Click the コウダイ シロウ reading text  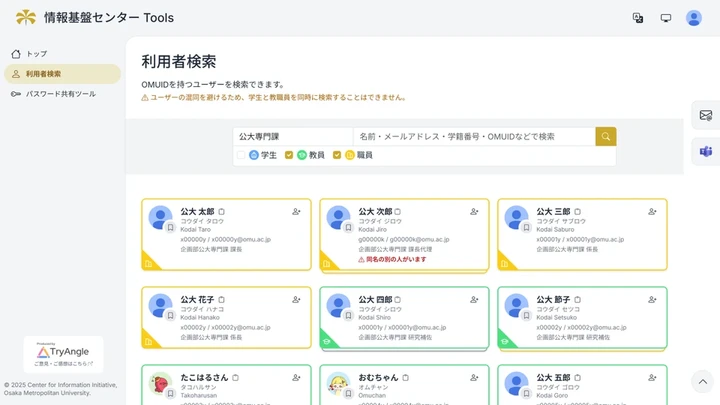point(380,309)
